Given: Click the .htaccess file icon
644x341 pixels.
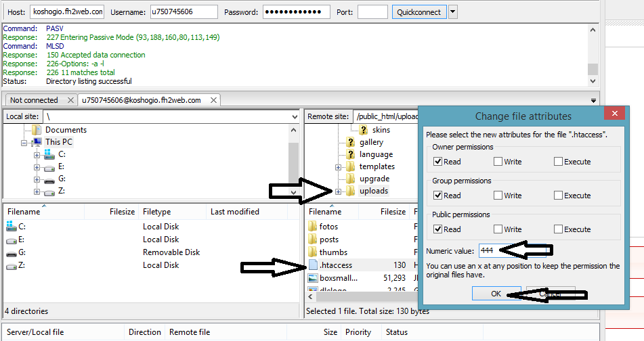Looking at the screenshot, I should (x=313, y=265).
